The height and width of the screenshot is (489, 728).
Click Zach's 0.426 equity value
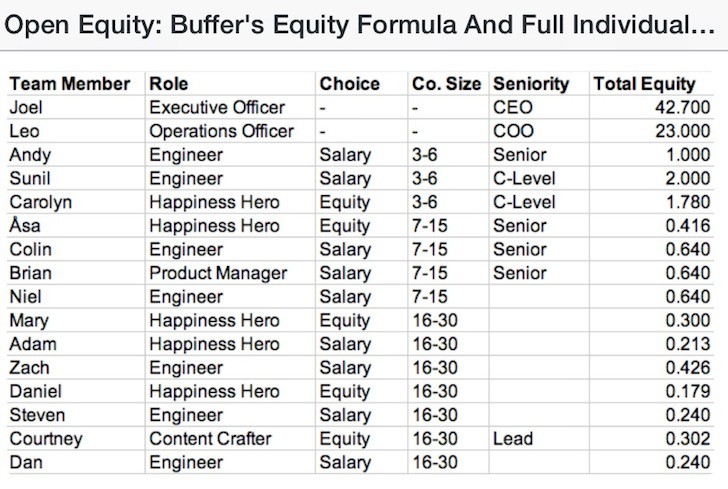coord(685,368)
